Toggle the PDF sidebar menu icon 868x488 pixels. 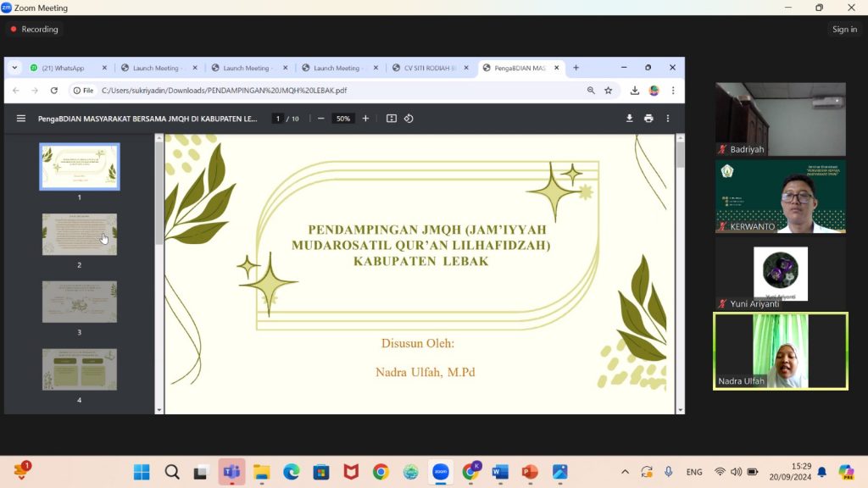[x=21, y=119]
